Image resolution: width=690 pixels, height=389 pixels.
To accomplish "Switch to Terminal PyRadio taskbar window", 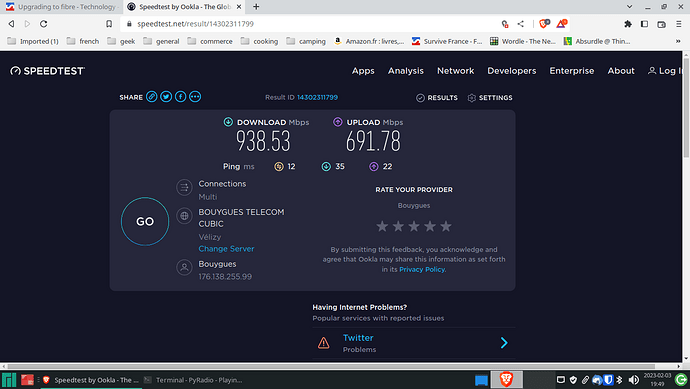I will click(193, 380).
